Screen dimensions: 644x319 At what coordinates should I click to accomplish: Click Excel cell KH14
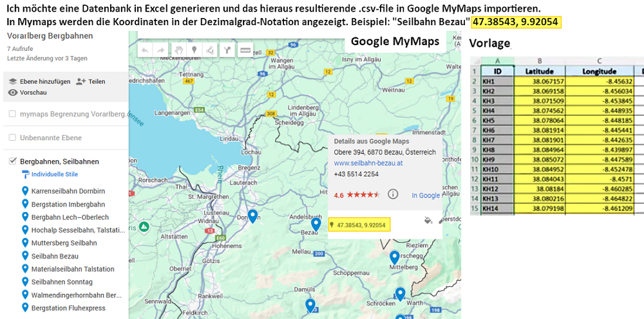(x=497, y=208)
